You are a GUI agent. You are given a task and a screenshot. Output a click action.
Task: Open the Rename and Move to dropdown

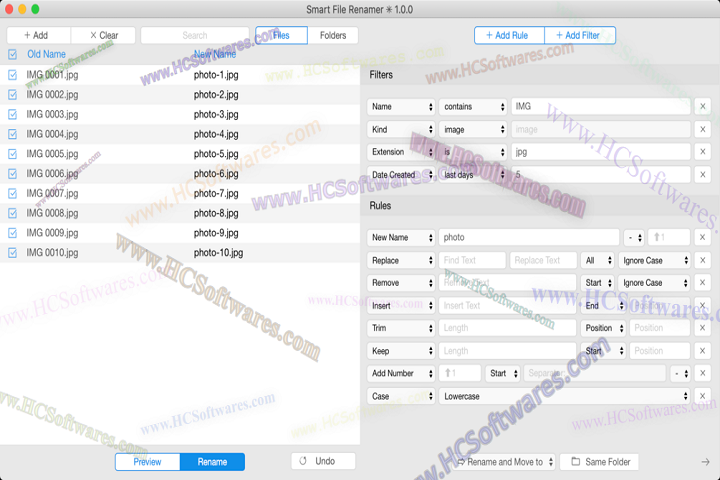click(x=505, y=462)
